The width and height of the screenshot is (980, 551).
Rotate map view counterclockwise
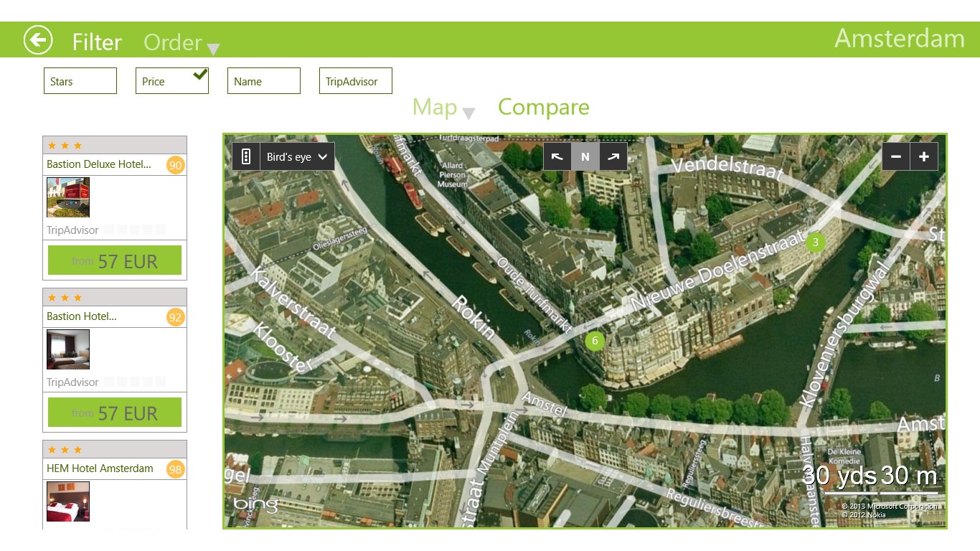click(x=557, y=156)
